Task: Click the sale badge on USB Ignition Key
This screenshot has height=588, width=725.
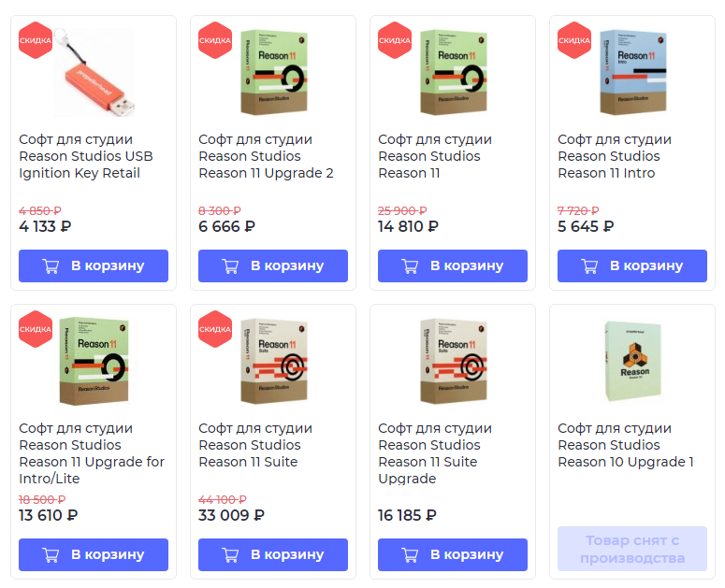Action: click(36, 40)
